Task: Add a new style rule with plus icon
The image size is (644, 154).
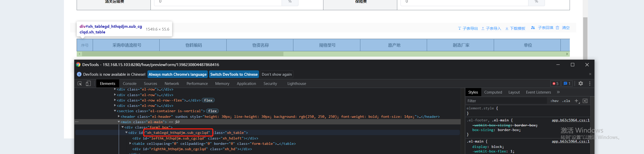Action: coord(577,101)
